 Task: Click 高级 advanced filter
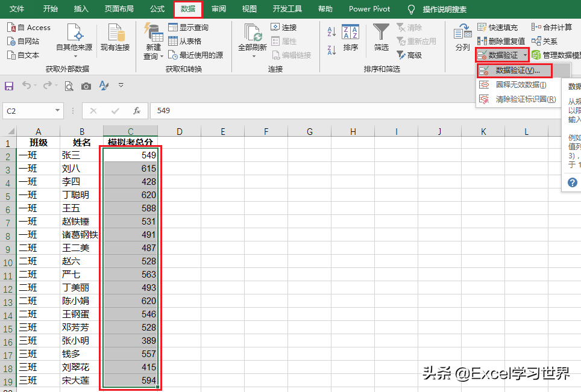pyautogui.click(x=409, y=55)
